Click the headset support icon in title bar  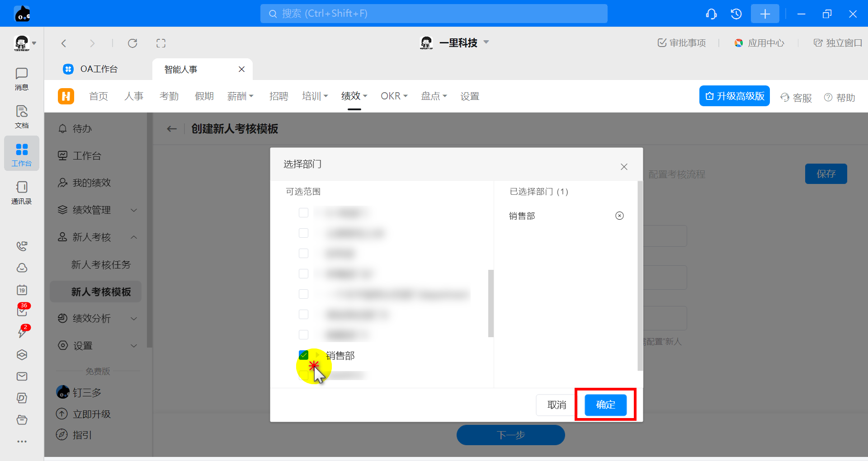coord(711,14)
